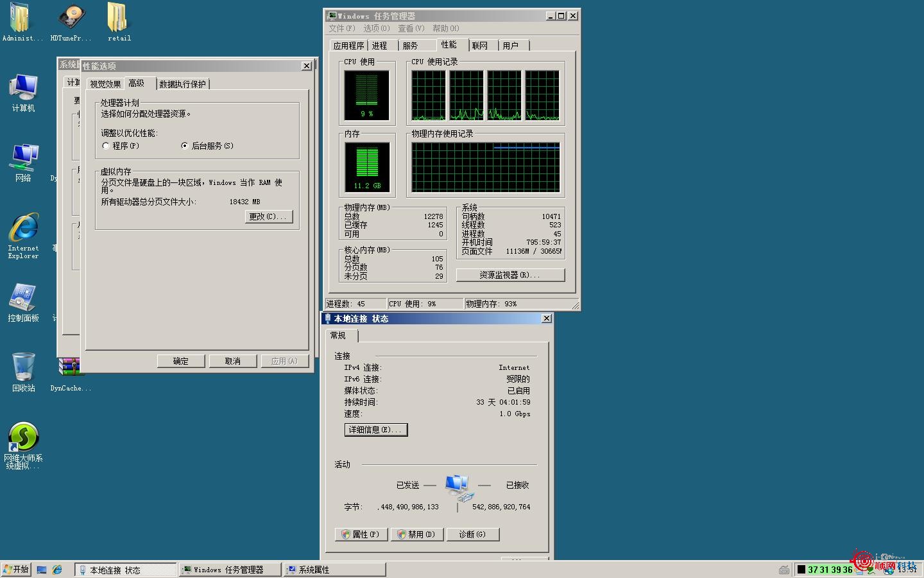Launch the 网维大师系统虚拟 application

point(23,437)
